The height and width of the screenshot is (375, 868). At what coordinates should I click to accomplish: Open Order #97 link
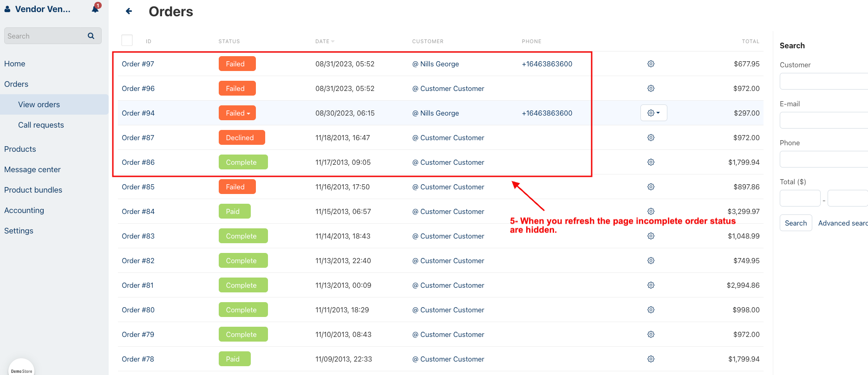138,64
